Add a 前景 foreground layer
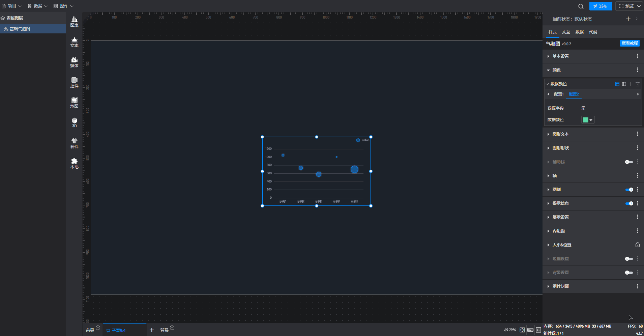 pos(98,328)
